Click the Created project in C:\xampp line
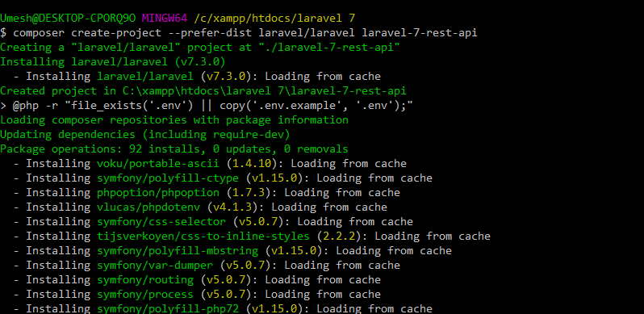The width and height of the screenshot is (644, 314). (203, 91)
